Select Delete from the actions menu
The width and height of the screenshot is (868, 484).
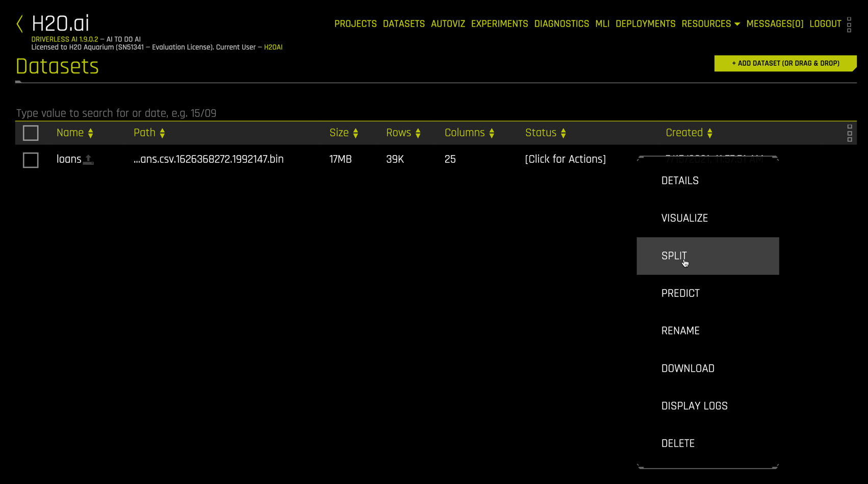(678, 444)
